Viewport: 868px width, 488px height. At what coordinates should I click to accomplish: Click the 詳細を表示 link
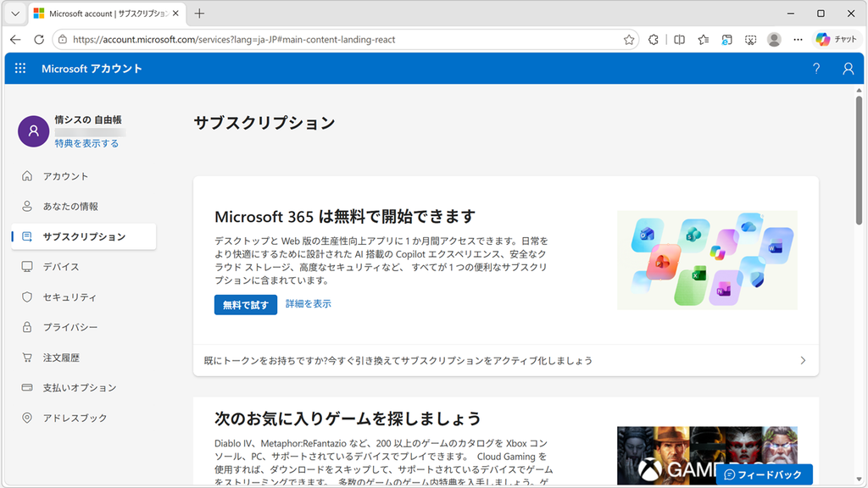pyautogui.click(x=309, y=304)
